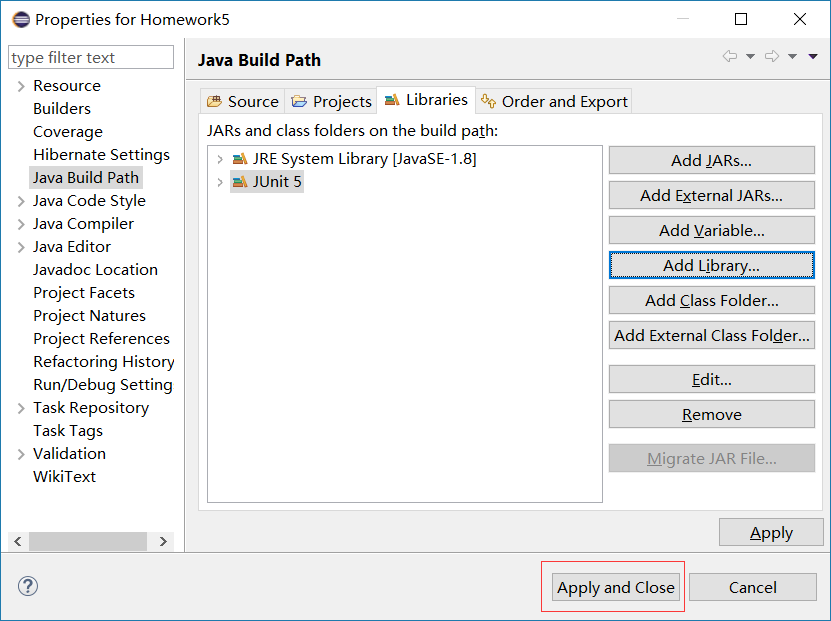Expand the JRE System Library node

click(220, 159)
